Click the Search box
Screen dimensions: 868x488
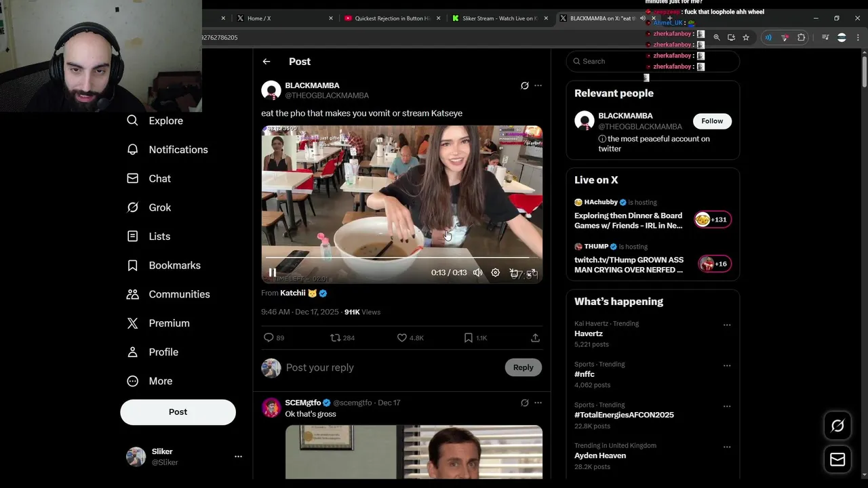coord(652,61)
